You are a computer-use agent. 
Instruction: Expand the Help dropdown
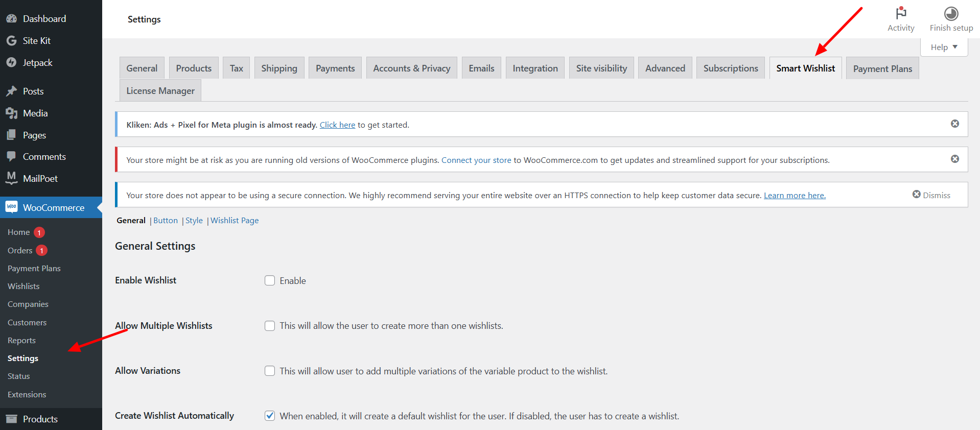pyautogui.click(x=944, y=47)
